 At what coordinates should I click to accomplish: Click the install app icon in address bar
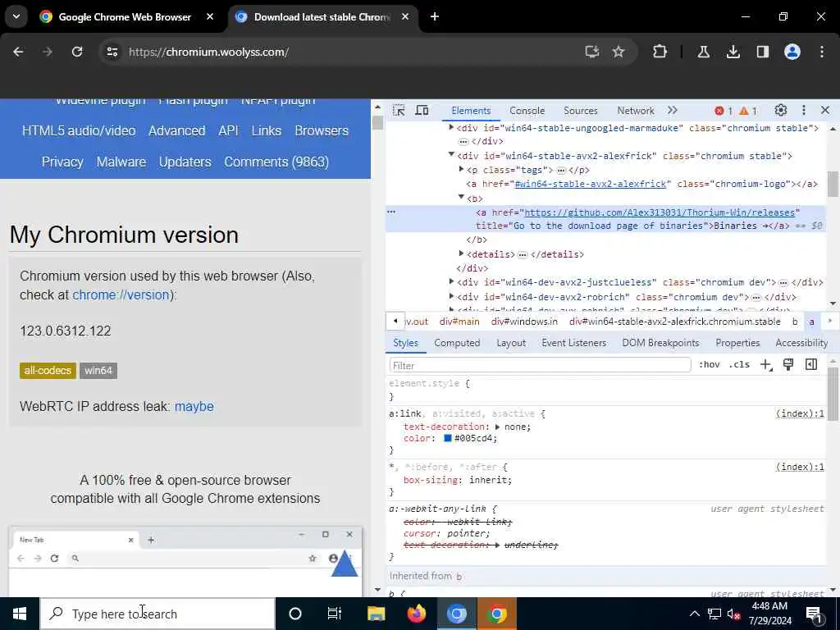591,52
